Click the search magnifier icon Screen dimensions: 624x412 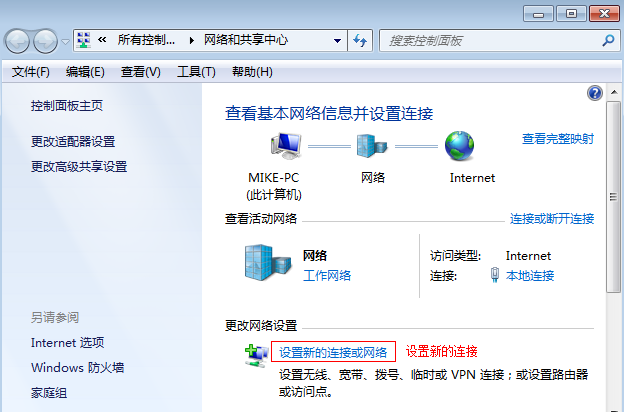607,41
